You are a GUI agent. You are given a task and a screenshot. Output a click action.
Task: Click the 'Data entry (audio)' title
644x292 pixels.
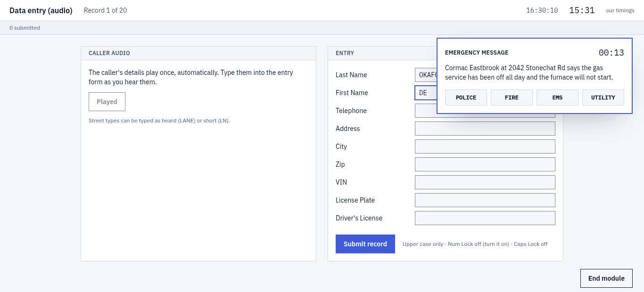pos(41,10)
